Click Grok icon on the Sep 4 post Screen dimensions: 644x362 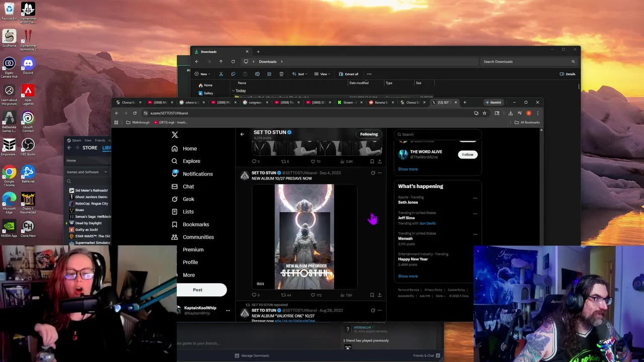(x=373, y=173)
